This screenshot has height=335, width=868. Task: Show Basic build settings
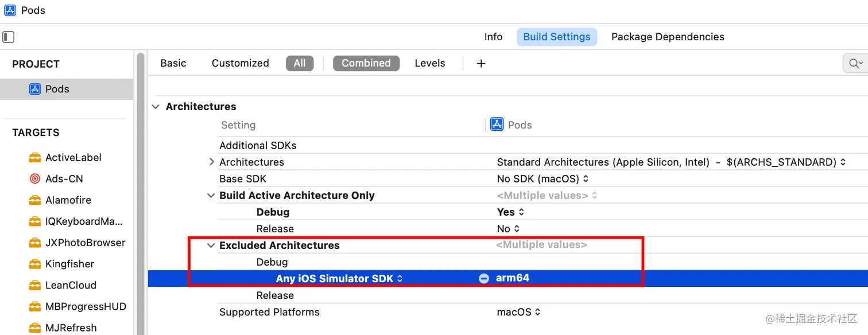173,63
